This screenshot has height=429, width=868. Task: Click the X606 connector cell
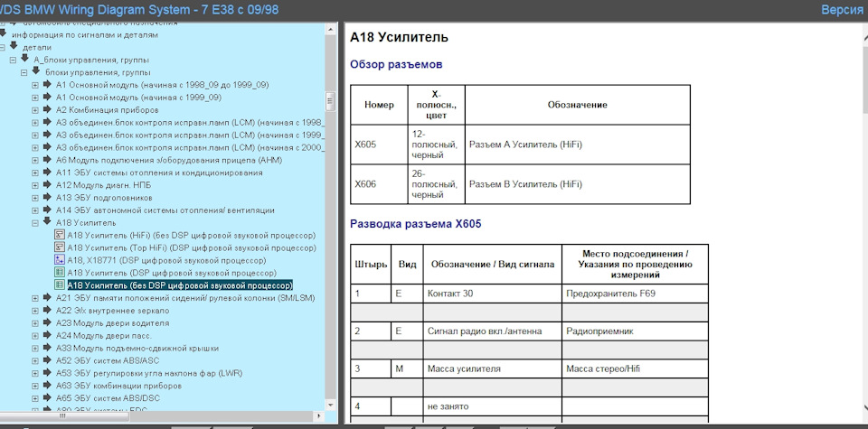[x=379, y=184]
